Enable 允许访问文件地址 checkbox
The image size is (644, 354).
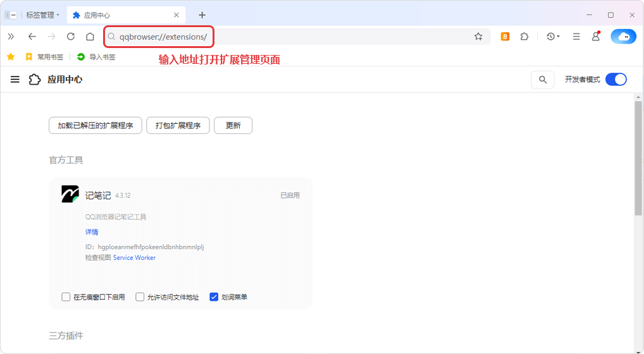click(x=140, y=297)
